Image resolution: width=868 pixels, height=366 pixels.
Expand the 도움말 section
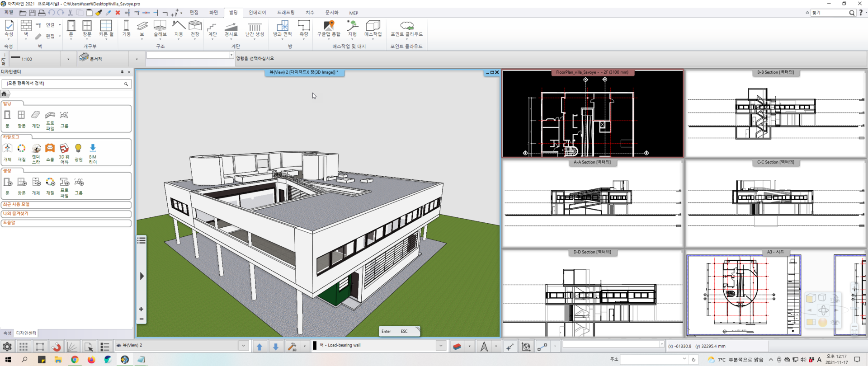pyautogui.click(x=66, y=223)
